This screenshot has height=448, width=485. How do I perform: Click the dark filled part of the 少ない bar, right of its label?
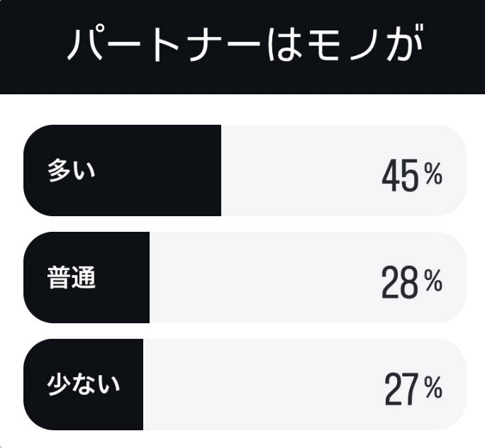click(x=133, y=384)
